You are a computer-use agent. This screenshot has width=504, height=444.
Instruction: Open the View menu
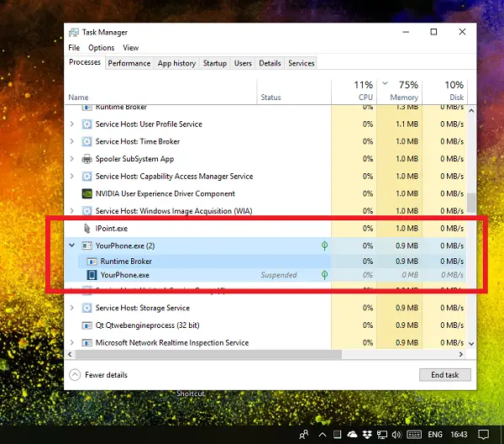click(x=131, y=48)
